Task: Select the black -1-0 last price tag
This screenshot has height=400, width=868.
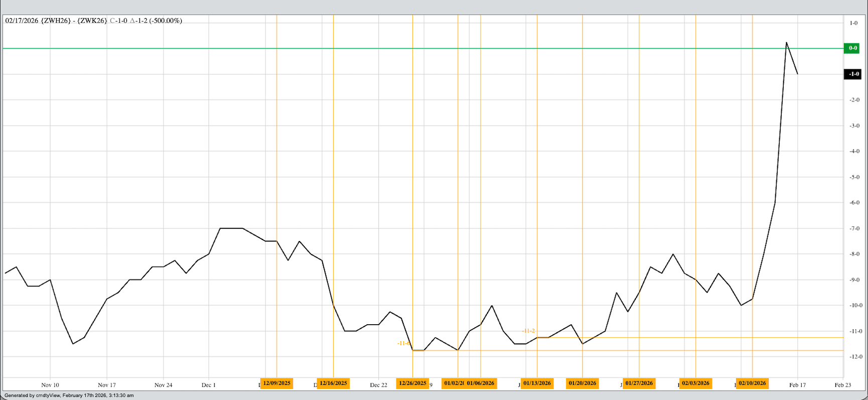Action: [x=853, y=74]
